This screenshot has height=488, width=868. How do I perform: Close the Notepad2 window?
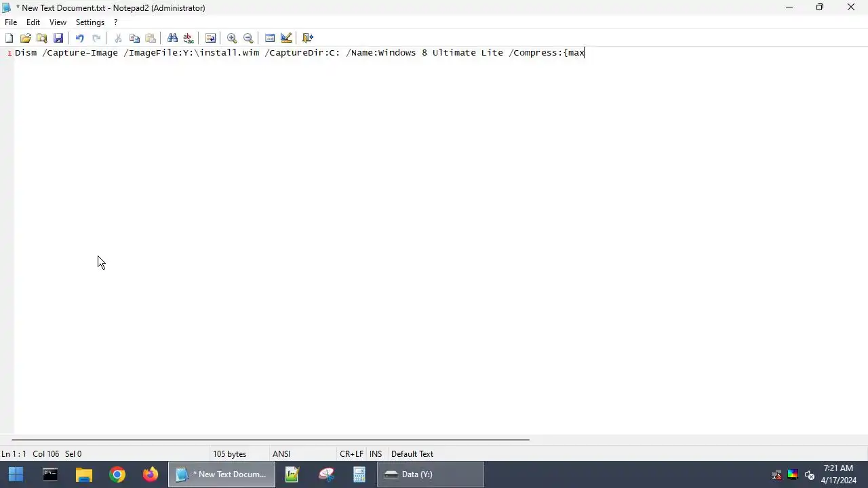tap(851, 7)
